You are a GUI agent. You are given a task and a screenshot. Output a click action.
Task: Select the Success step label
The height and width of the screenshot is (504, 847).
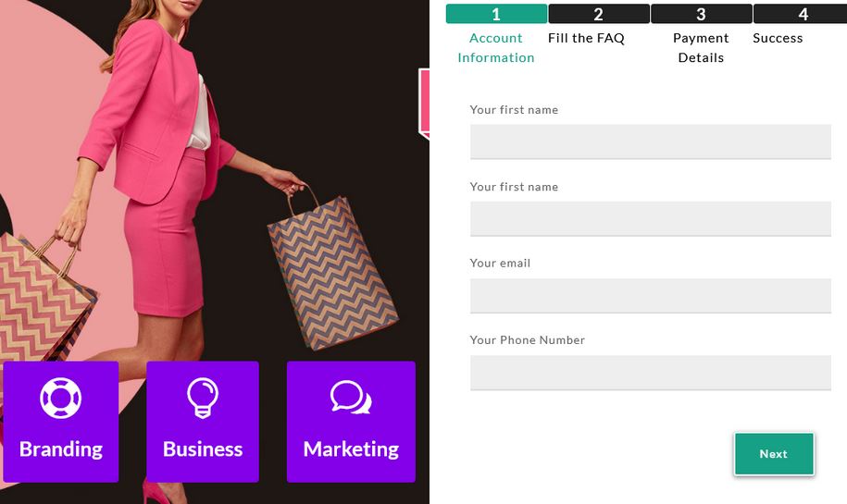pos(778,38)
